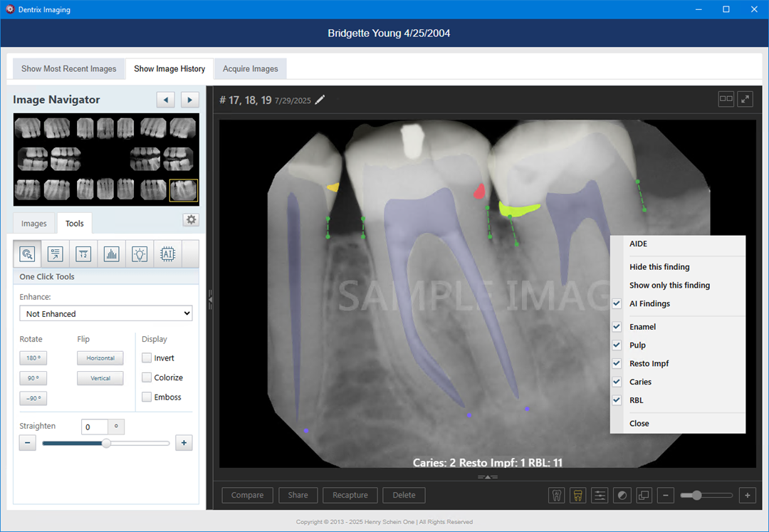
Task: Edit tooth numbers with the pencil icon
Action: tap(320, 100)
